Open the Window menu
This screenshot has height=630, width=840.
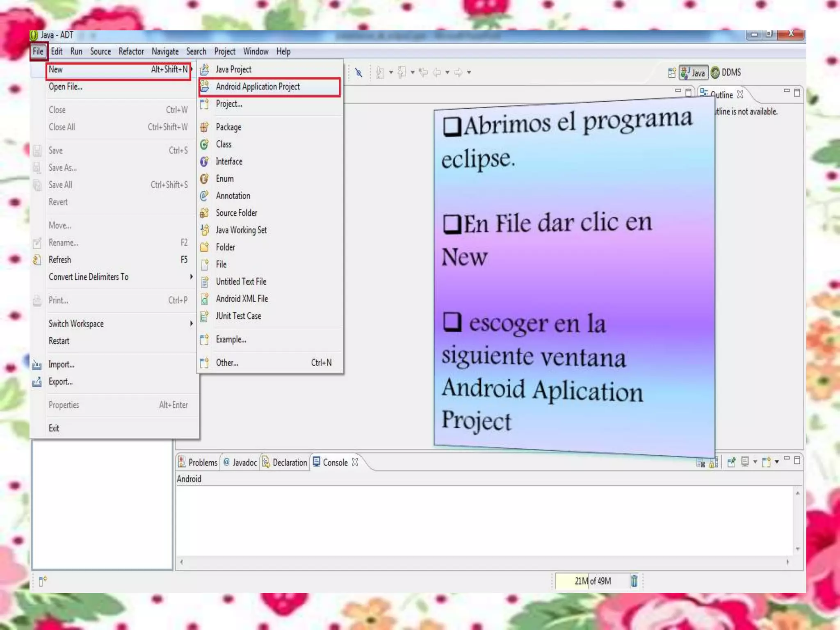(x=256, y=52)
